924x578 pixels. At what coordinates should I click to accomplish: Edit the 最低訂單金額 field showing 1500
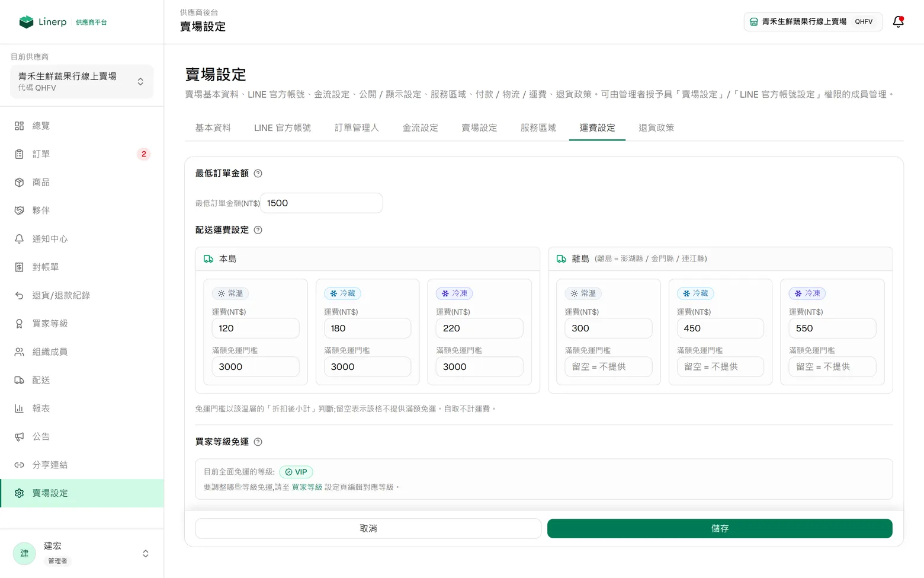322,203
